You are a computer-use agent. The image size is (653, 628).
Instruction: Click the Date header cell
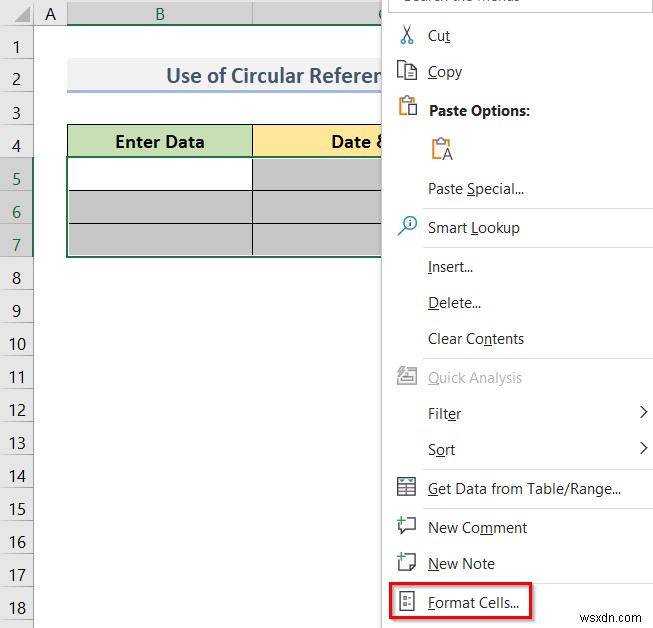tap(317, 141)
